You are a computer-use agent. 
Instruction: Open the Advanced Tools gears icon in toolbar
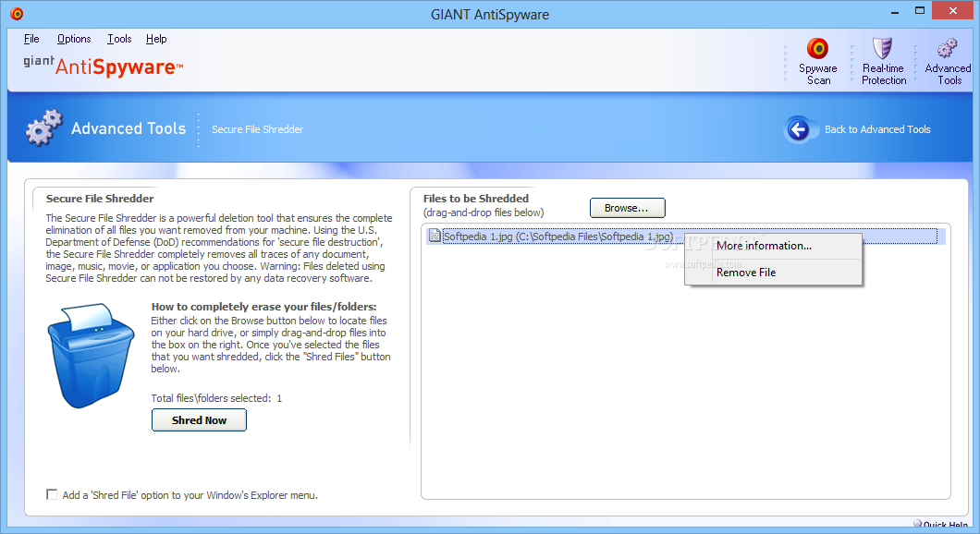[947, 48]
